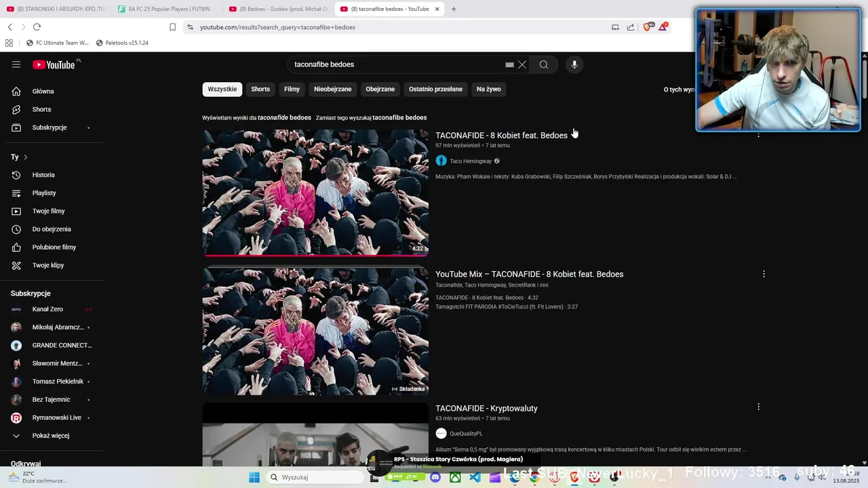Select the Filmy filter chip
Image resolution: width=868 pixels, height=488 pixels.
(x=292, y=89)
